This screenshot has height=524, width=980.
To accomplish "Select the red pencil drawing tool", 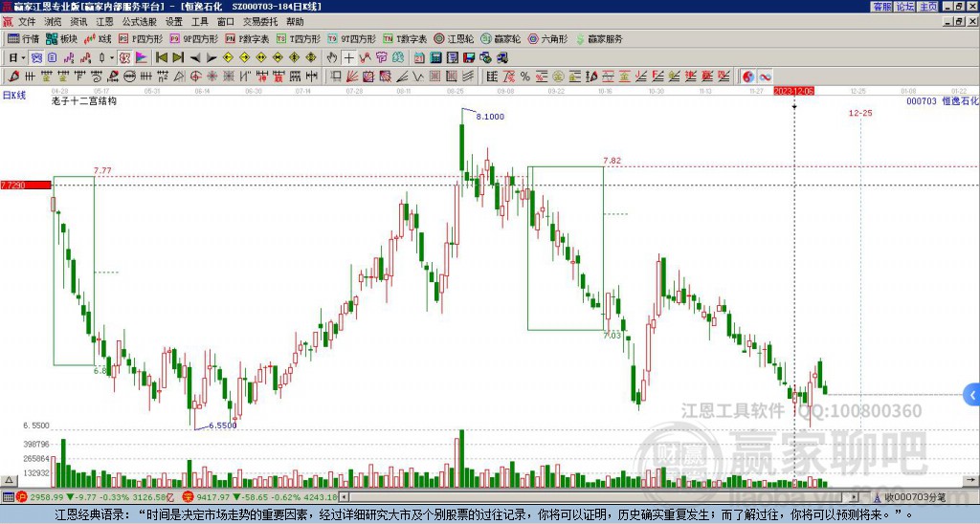I will point(14,76).
